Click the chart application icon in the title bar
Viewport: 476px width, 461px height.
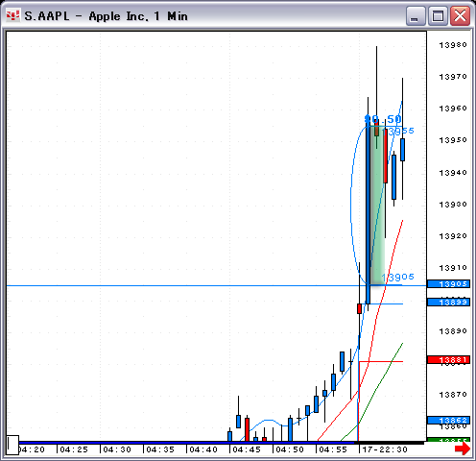click(x=13, y=15)
